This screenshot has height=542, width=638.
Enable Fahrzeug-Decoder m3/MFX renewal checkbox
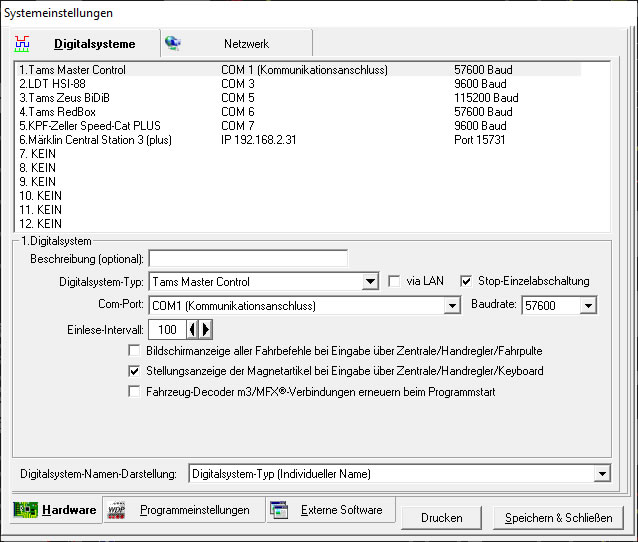(135, 392)
